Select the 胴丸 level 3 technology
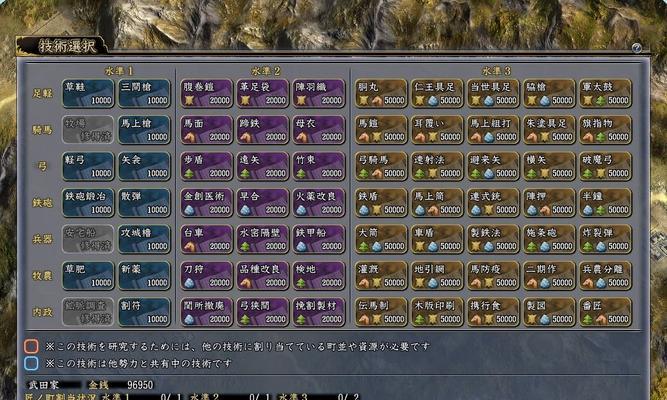 click(381, 93)
